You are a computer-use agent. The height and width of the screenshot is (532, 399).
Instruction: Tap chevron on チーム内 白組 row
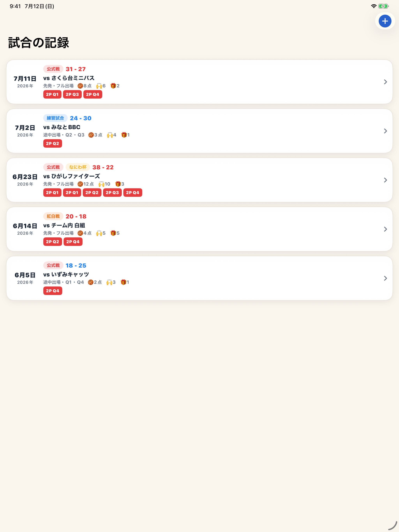tap(385, 229)
